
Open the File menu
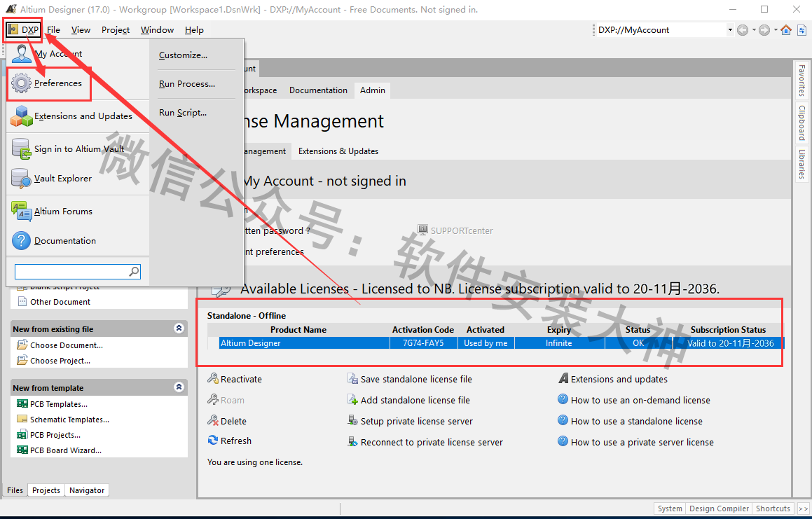(53, 30)
